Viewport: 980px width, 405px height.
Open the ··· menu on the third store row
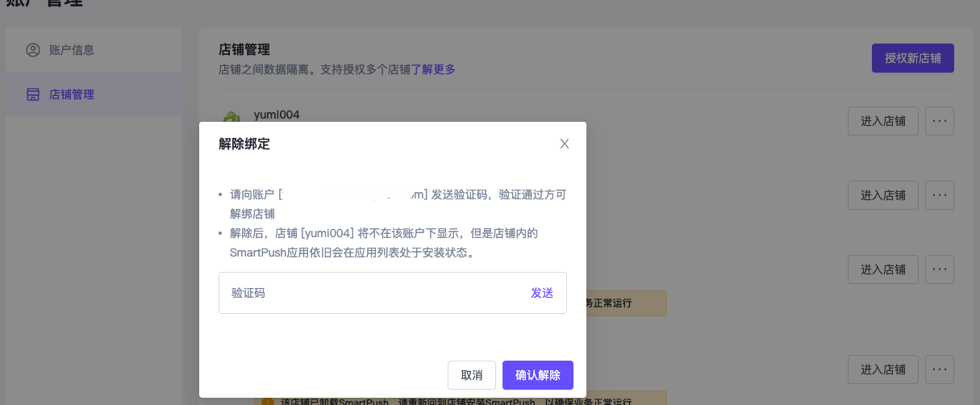[939, 269]
